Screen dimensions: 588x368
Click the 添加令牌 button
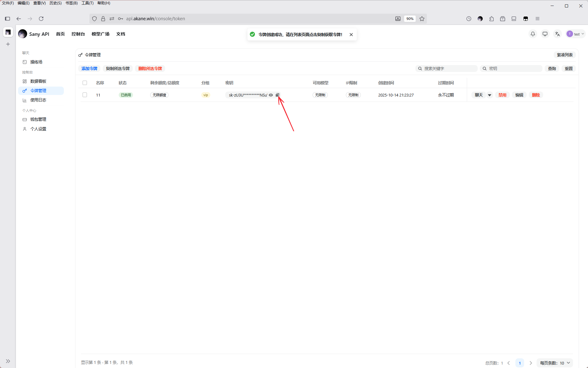89,68
